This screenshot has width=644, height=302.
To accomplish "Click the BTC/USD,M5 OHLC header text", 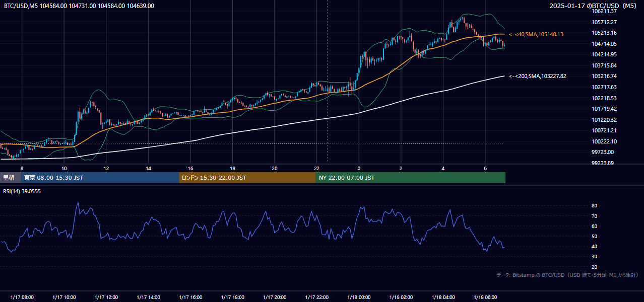I will click(79, 6).
